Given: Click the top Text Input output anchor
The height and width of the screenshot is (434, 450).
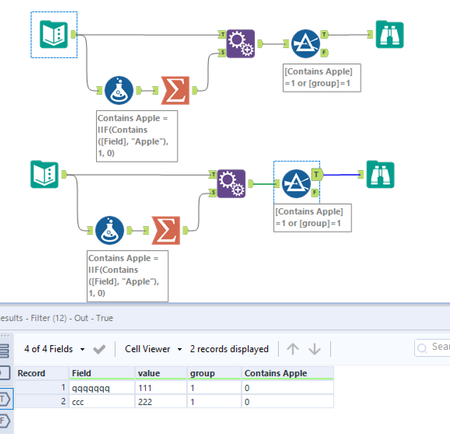Looking at the screenshot, I should click(74, 34).
